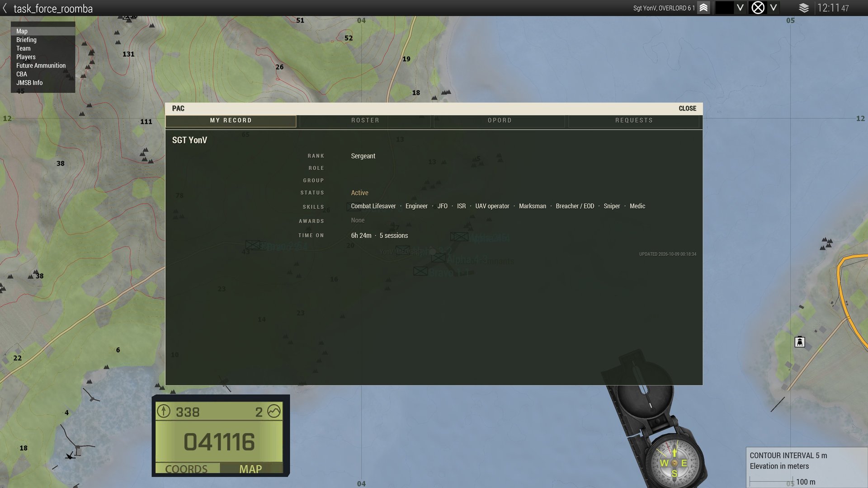Screen dimensions: 868x488
Task: Click the Active status value
Action: (x=360, y=193)
